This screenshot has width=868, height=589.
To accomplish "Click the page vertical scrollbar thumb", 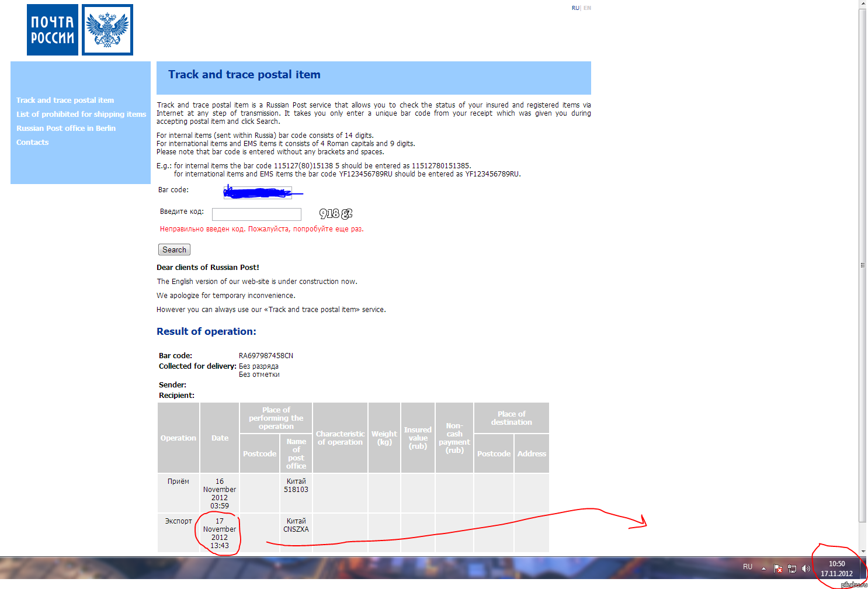I will point(863,265).
